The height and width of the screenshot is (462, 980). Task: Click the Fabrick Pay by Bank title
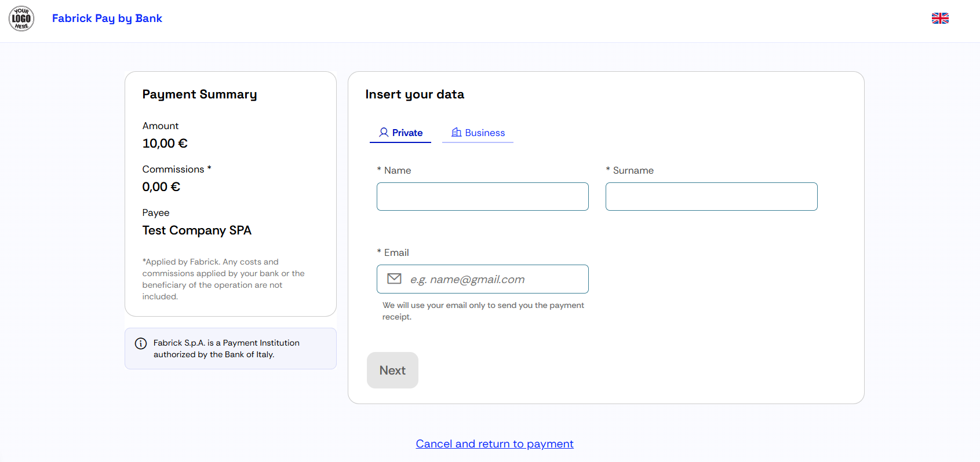click(107, 19)
